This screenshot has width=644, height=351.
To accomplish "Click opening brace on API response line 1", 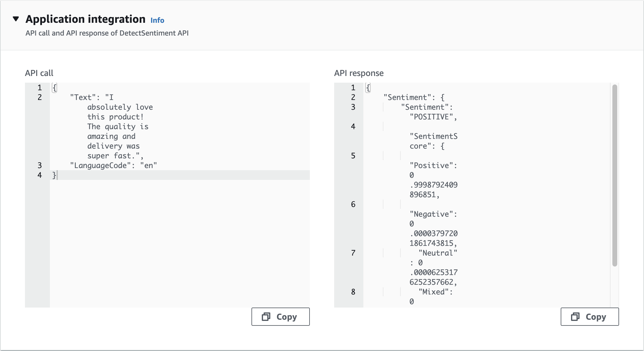I will [368, 88].
